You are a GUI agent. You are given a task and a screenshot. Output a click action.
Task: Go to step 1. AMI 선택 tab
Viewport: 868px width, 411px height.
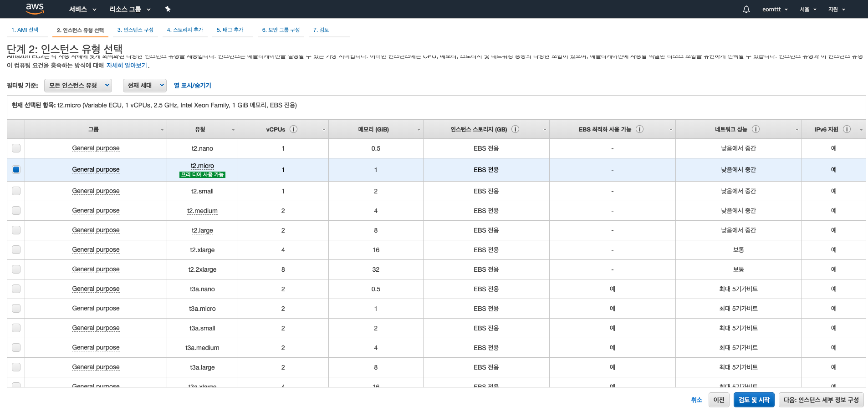(x=25, y=30)
